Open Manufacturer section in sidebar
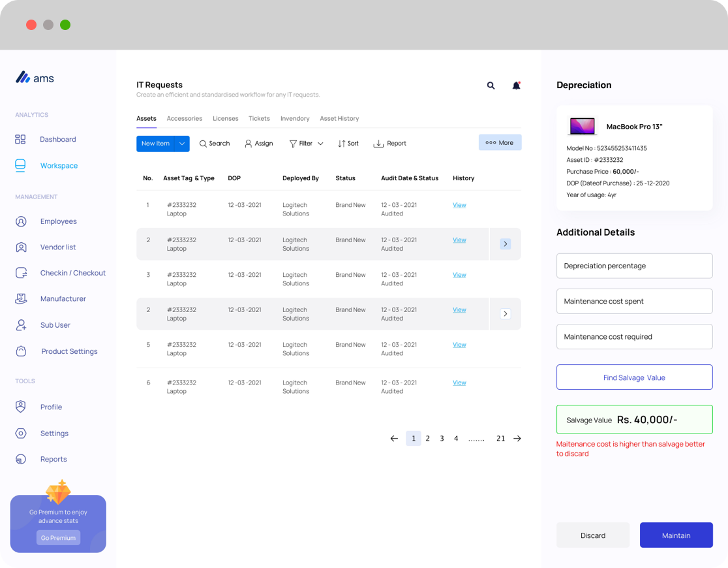The height and width of the screenshot is (568, 728). coord(63,298)
